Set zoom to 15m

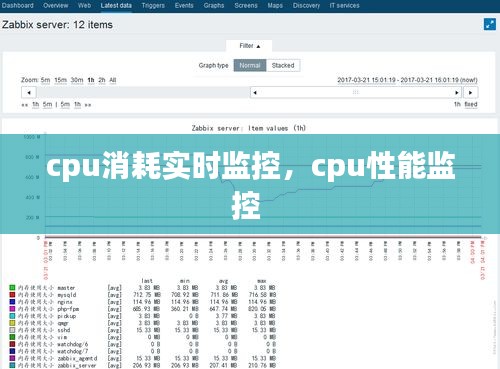pos(60,80)
